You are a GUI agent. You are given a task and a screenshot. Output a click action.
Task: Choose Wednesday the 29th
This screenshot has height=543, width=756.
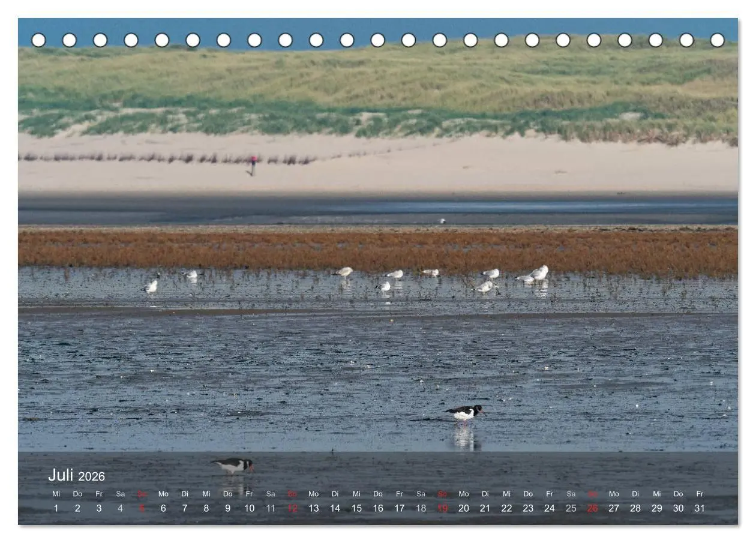point(657,508)
